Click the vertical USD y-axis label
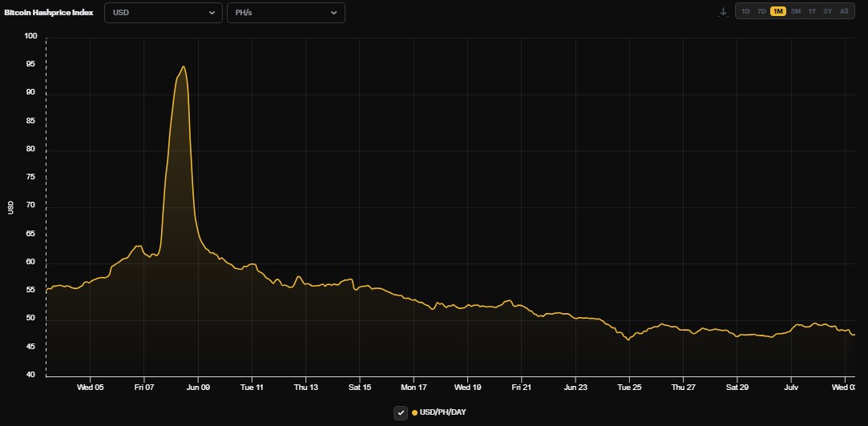Image resolution: width=868 pixels, height=426 pixels. [x=11, y=207]
